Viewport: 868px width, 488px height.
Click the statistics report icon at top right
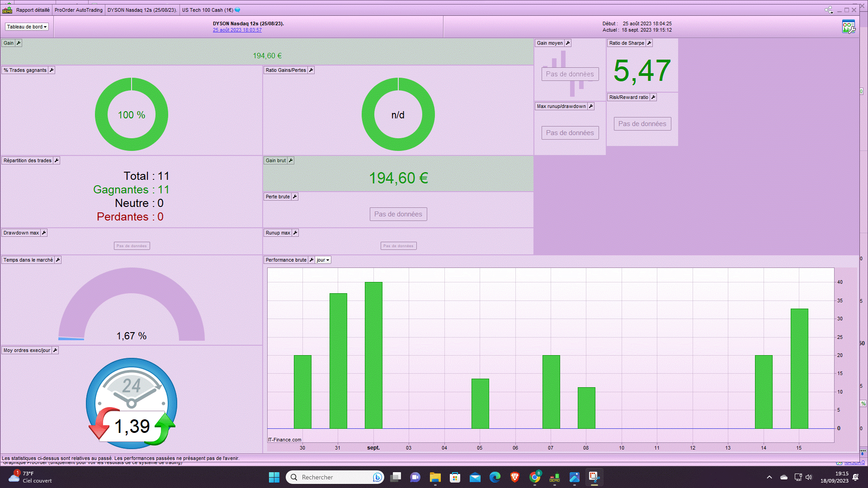(x=849, y=27)
